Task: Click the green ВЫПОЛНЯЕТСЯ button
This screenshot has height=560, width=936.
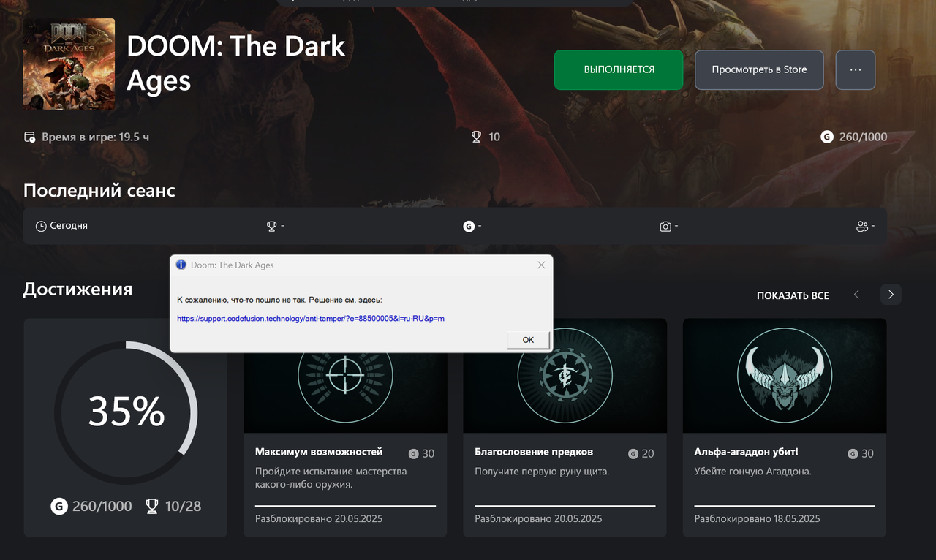Action: click(619, 69)
